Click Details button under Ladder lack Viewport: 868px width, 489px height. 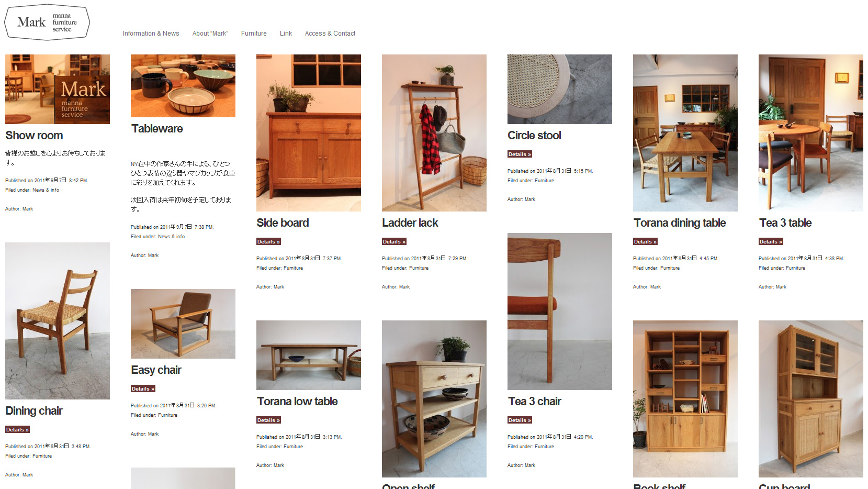394,242
